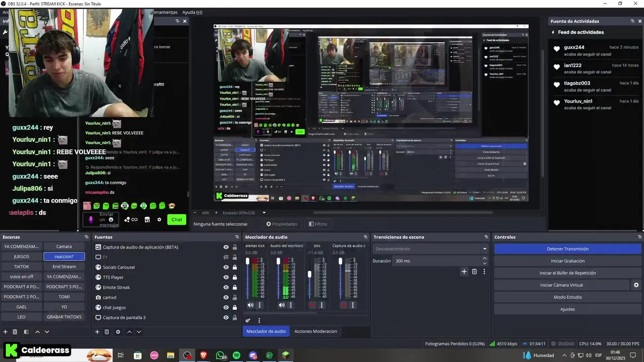
Task: Unlock the chat juegos source
Action: [x=234, y=307]
